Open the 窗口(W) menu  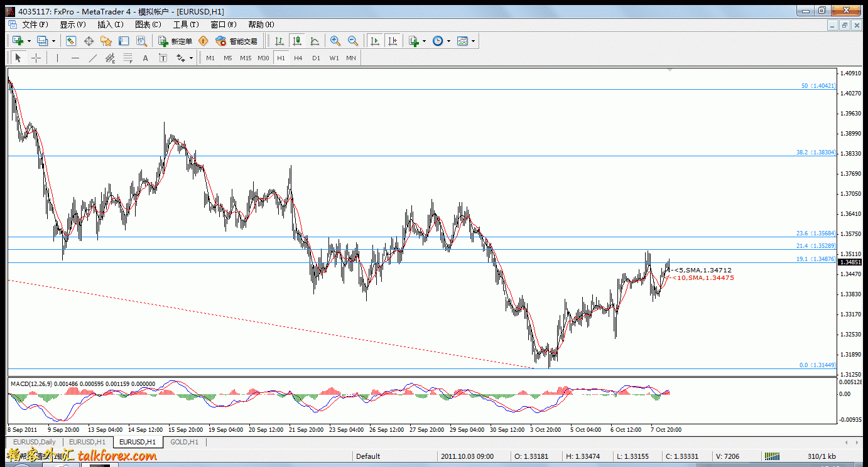pos(224,24)
